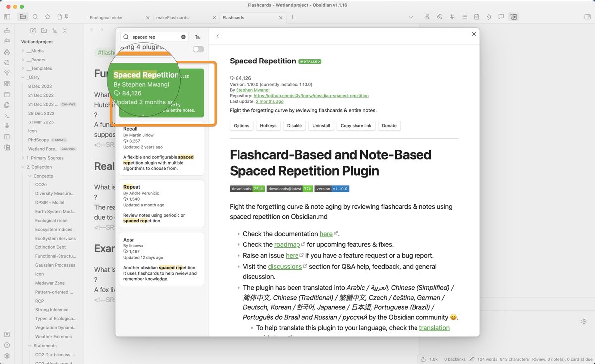Open the local graph icon top right
This screenshot has width=595, height=364.
pos(489,17)
